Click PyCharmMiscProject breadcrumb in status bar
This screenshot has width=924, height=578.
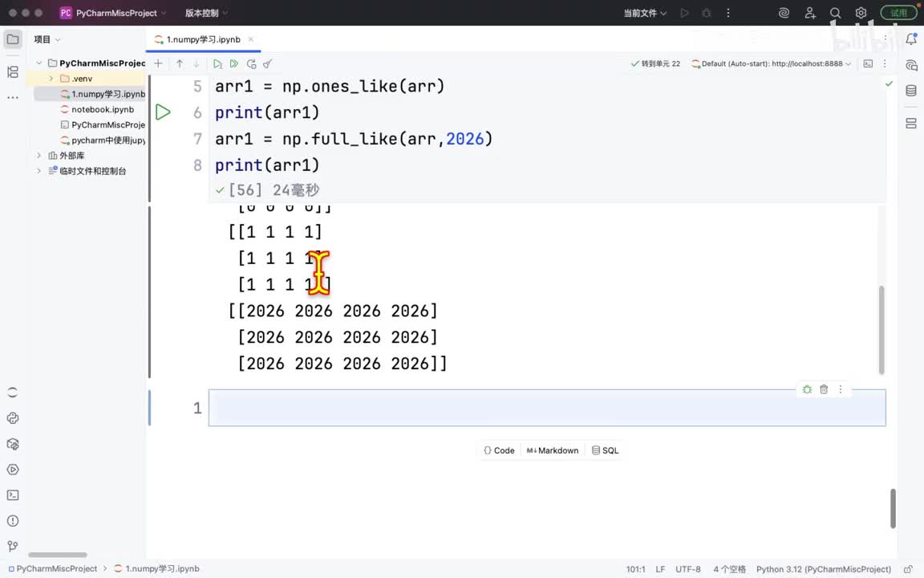click(x=52, y=568)
